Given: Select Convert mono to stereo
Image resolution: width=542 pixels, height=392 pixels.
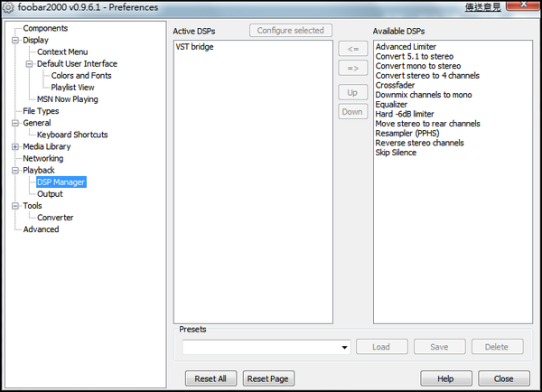Looking at the screenshot, I should pyautogui.click(x=418, y=66).
